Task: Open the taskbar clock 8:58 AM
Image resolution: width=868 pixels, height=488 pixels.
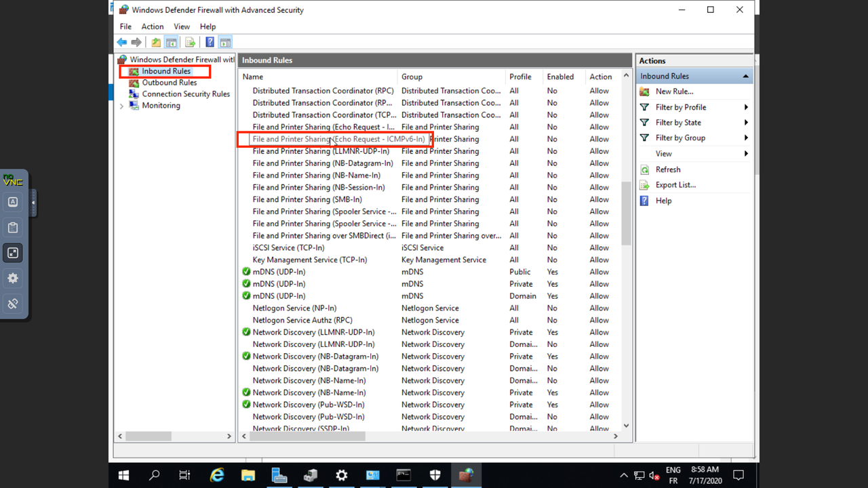Action: point(705,475)
